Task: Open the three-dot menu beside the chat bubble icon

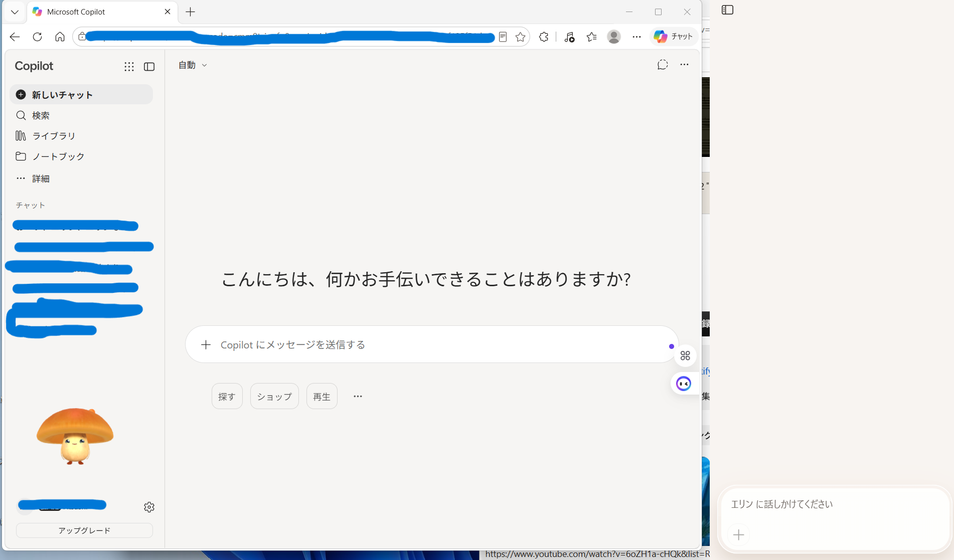Action: [x=684, y=65]
